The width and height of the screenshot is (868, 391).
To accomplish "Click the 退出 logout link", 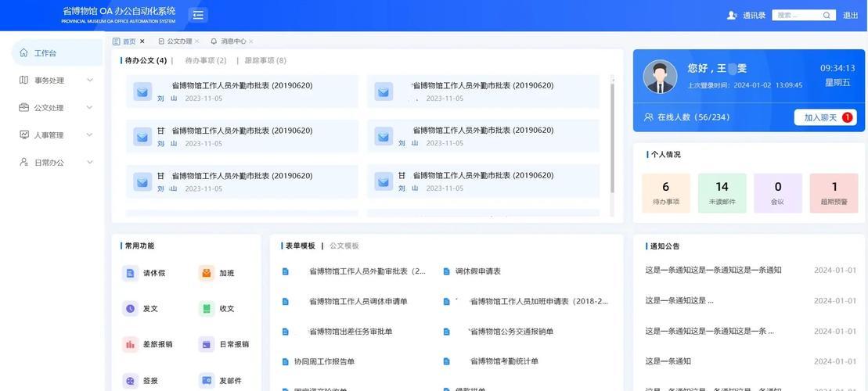I will tap(850, 16).
